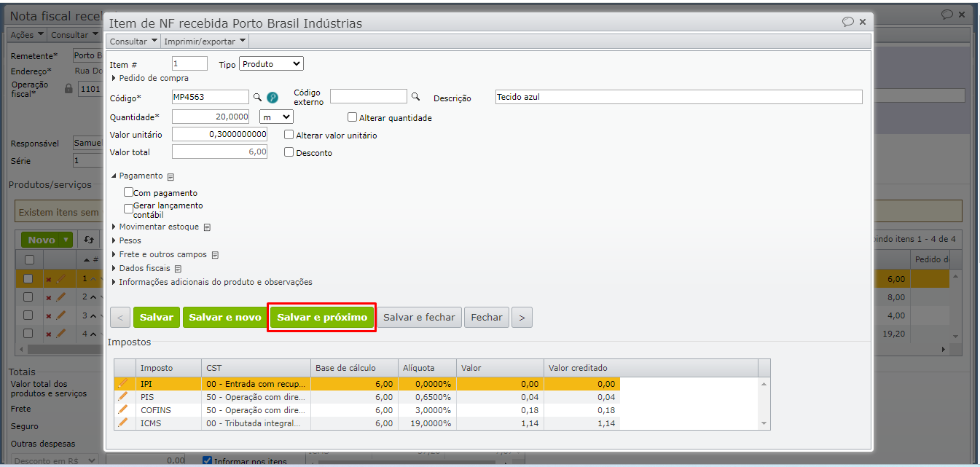Image resolution: width=980 pixels, height=467 pixels.
Task: Edit COFINS tax row with pencil icon
Action: [122, 409]
